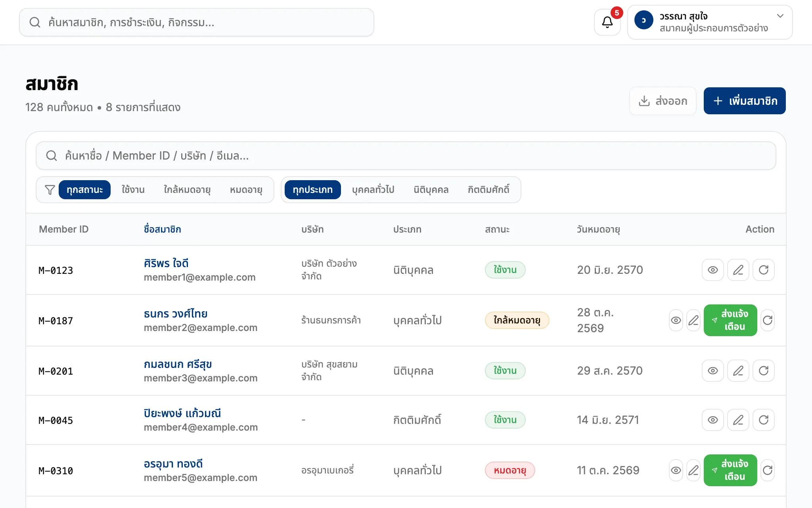
Task: Select the ทุกประเภท type filter
Action: click(x=312, y=190)
